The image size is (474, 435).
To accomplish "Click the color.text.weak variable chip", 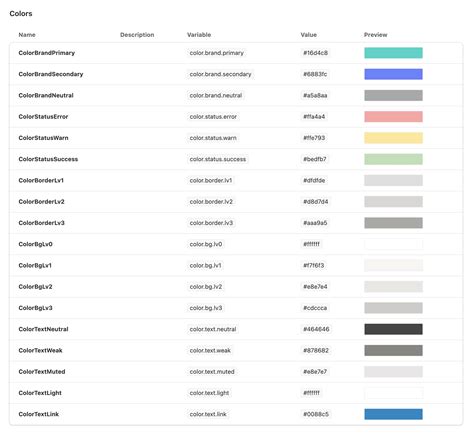I will [x=210, y=350].
